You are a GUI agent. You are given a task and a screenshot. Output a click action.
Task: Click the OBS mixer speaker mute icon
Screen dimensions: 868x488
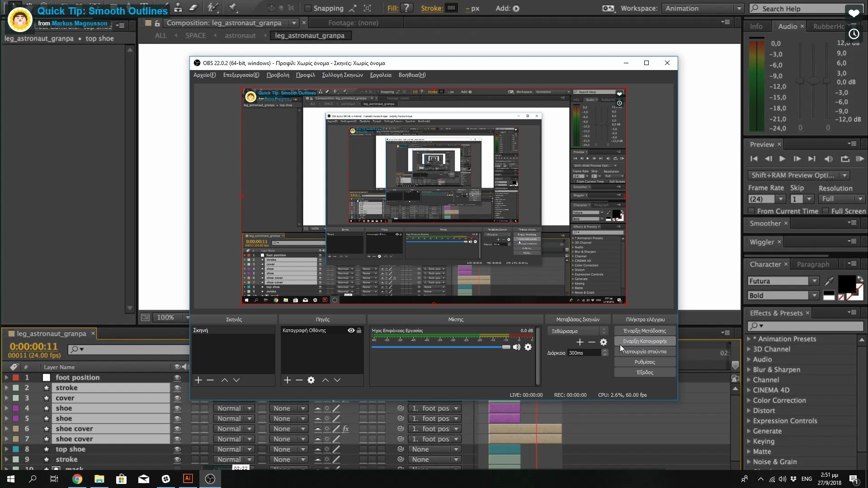pyautogui.click(x=516, y=347)
